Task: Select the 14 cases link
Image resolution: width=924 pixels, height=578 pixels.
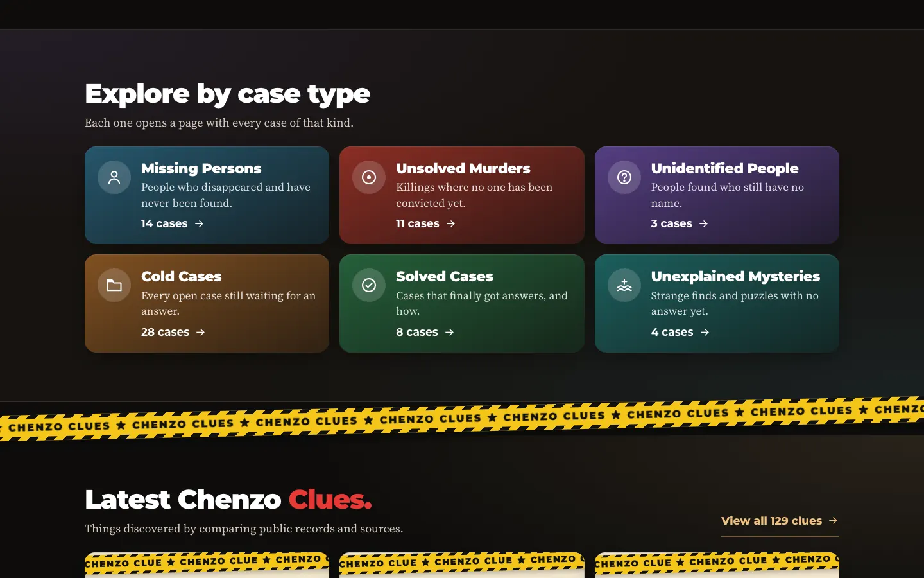Action: (173, 223)
